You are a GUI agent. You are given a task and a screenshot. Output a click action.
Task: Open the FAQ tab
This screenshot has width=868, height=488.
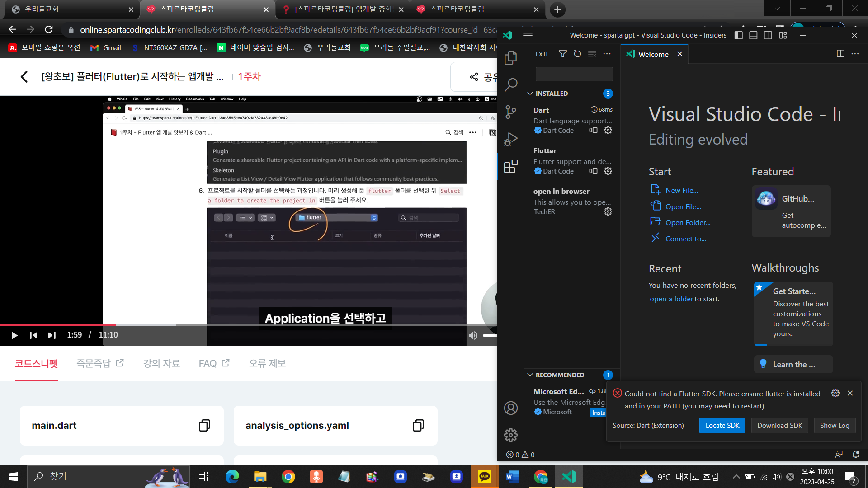(x=214, y=363)
